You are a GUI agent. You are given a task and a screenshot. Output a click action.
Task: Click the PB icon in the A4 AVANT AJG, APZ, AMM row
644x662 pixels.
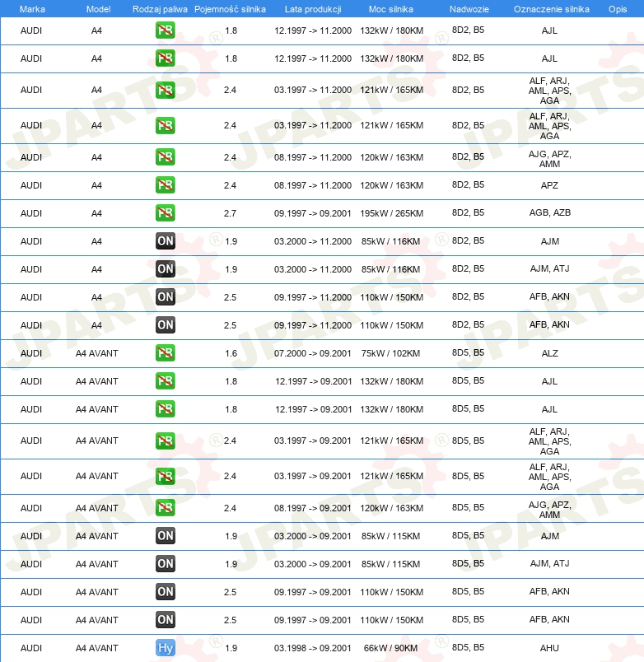pos(166,508)
